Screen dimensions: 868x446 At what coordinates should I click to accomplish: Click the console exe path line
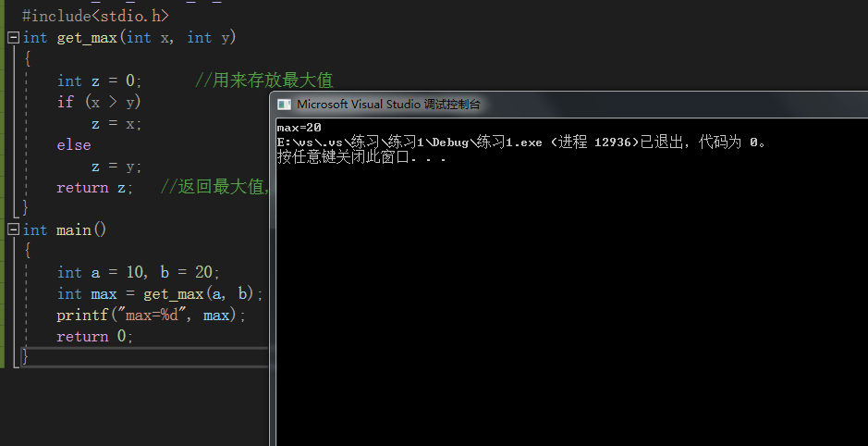pyautogui.click(x=410, y=142)
